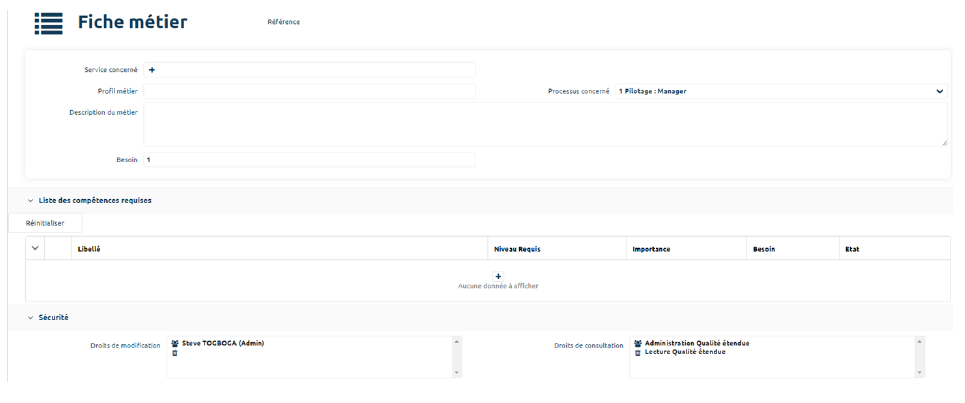This screenshot has height=403, width=965.
Task: Sort by the Niveau Requis column
Action: tap(517, 249)
